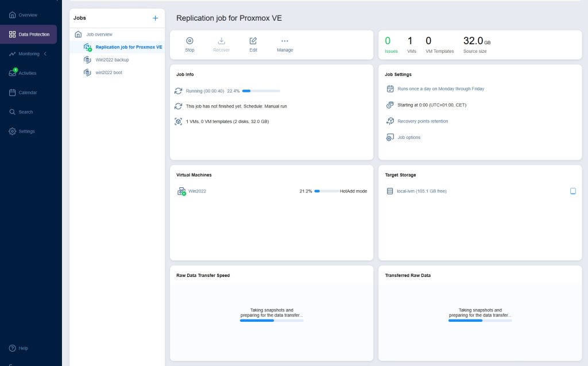Expand the Monitoring sidebar chevron

[x=45, y=54]
